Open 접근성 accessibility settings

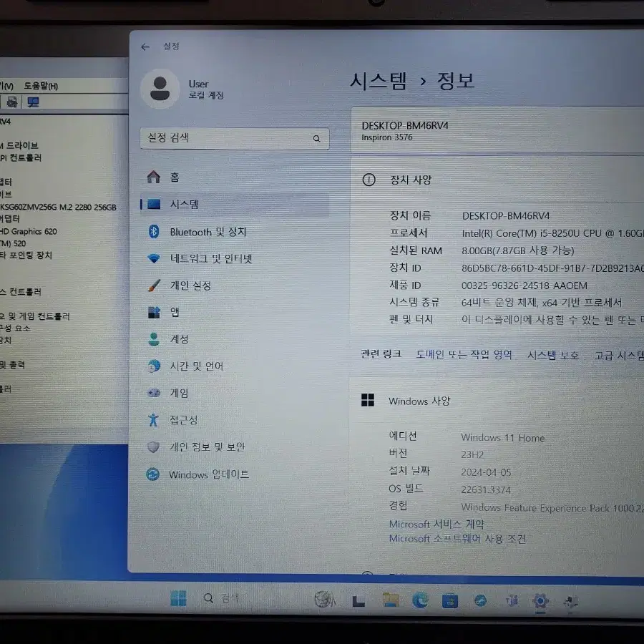point(235,420)
